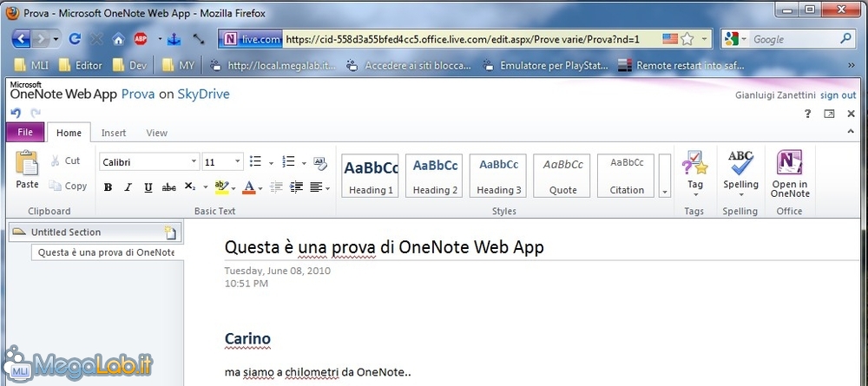The width and height of the screenshot is (868, 386).
Task: Click the page title text
Action: (385, 246)
